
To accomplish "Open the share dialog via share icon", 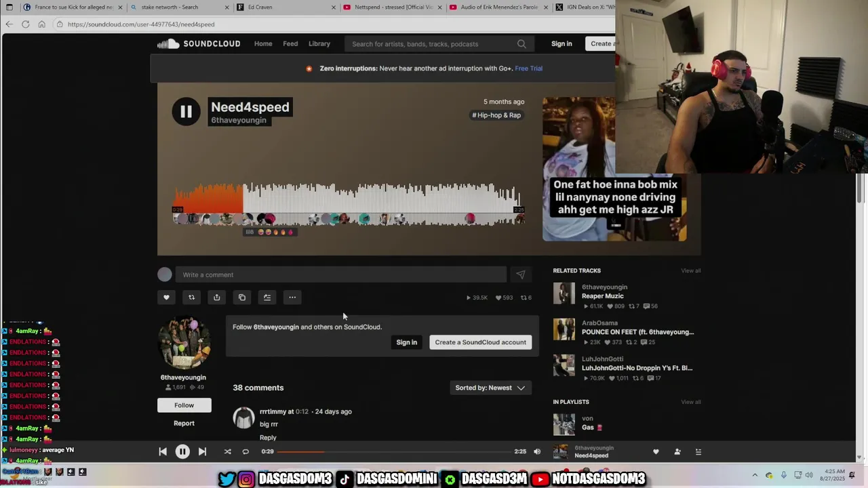I will (216, 298).
